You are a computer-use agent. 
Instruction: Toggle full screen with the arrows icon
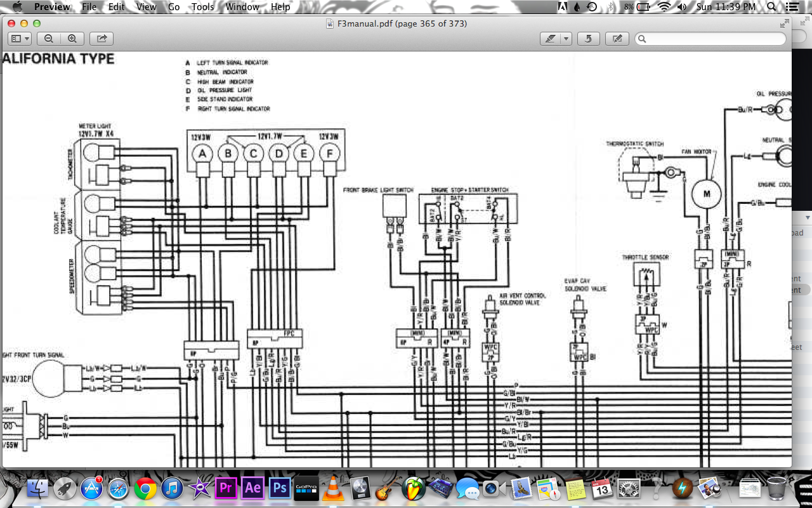pyautogui.click(x=785, y=23)
